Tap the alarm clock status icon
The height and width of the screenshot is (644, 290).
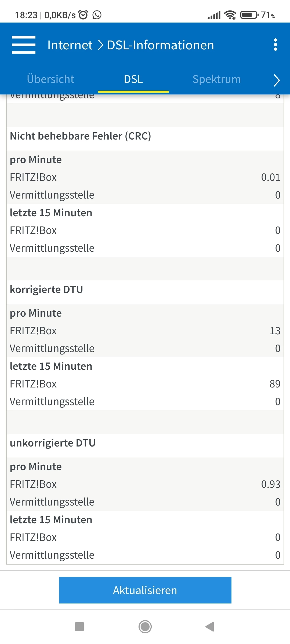click(83, 15)
